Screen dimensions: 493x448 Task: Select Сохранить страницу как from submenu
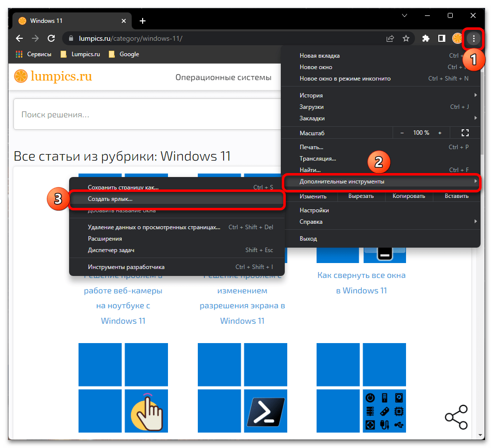pos(177,187)
